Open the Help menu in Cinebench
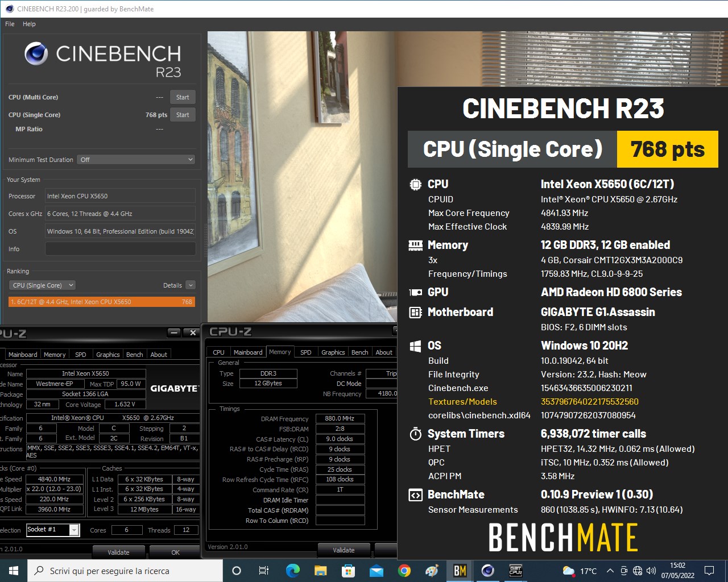The width and height of the screenshot is (728, 582). (x=29, y=24)
